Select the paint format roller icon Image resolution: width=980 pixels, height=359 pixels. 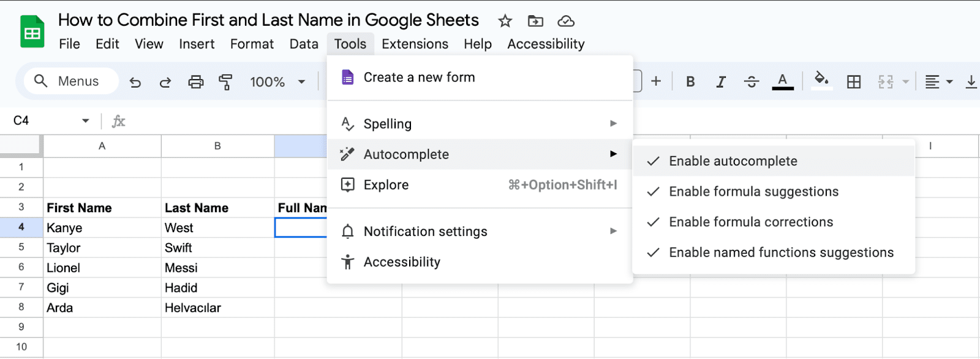225,82
